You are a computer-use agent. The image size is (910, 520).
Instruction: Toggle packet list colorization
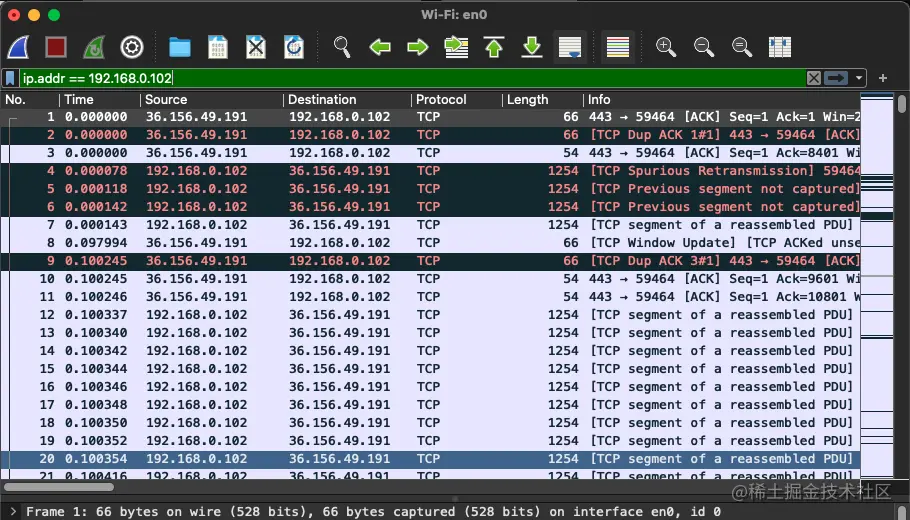click(618, 47)
